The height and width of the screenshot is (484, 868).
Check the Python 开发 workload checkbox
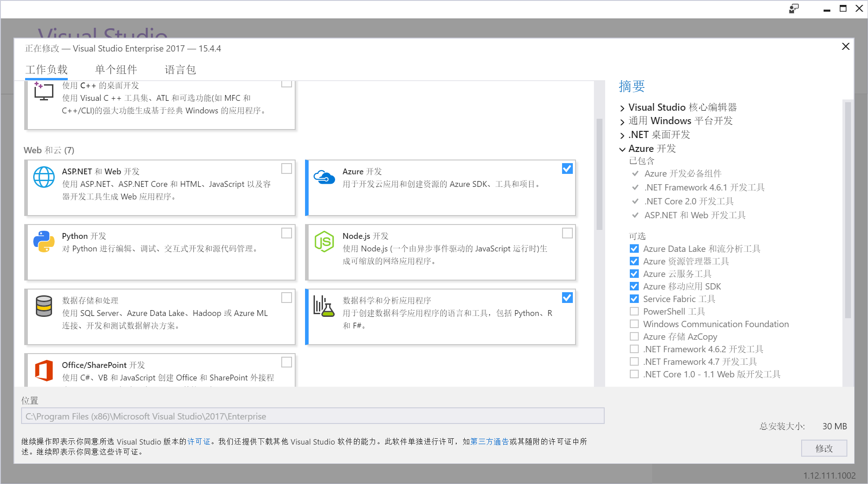tap(287, 233)
